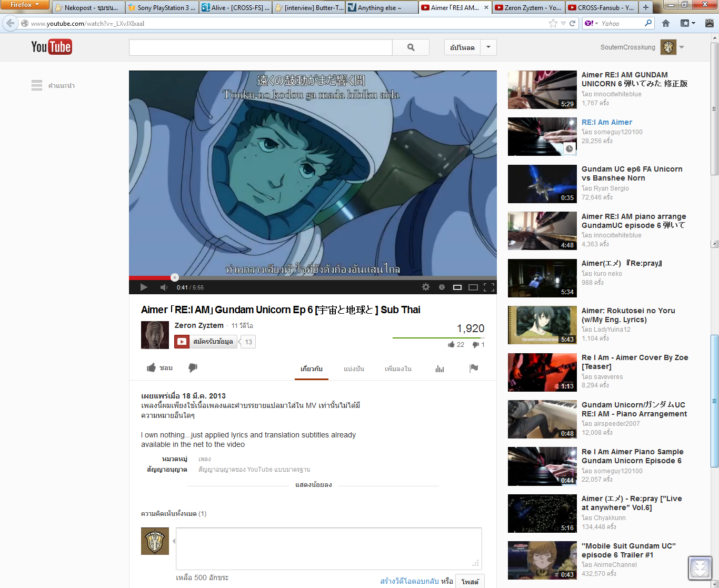Open the Firefox bookmarks menu button
This screenshot has width=719, height=588.
point(688,23)
